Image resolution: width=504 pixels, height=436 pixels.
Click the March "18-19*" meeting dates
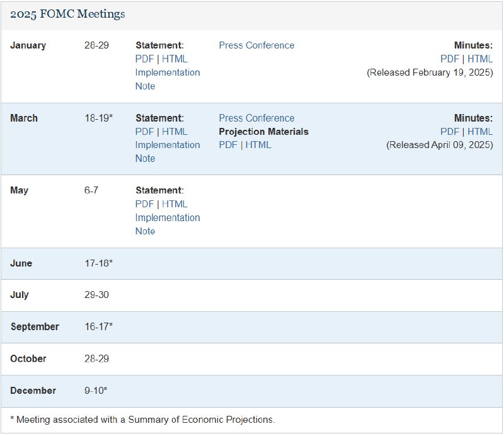click(x=98, y=118)
